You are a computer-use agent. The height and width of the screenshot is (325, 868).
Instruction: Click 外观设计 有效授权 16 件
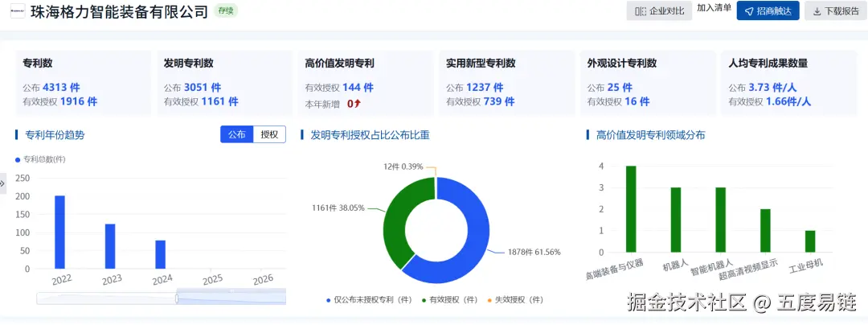tap(637, 102)
